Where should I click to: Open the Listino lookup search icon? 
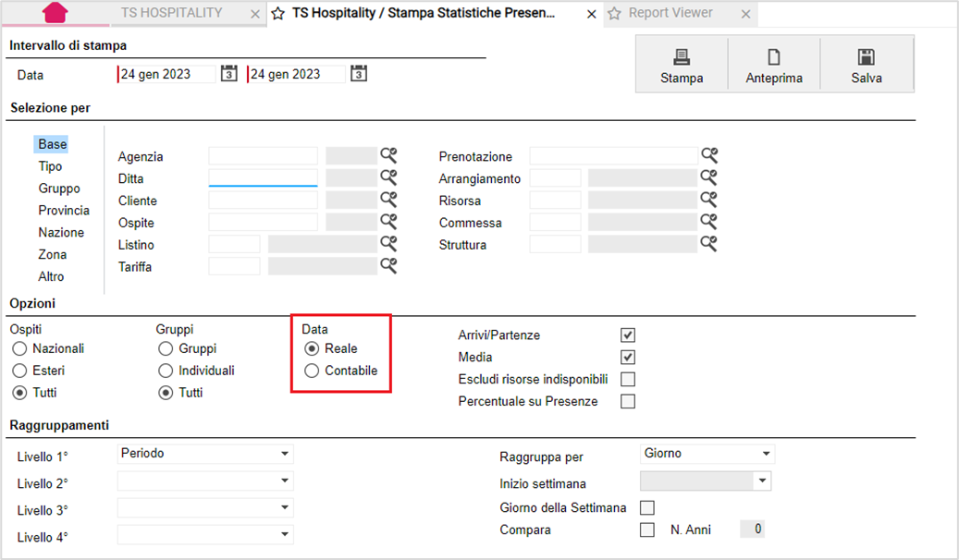(388, 243)
